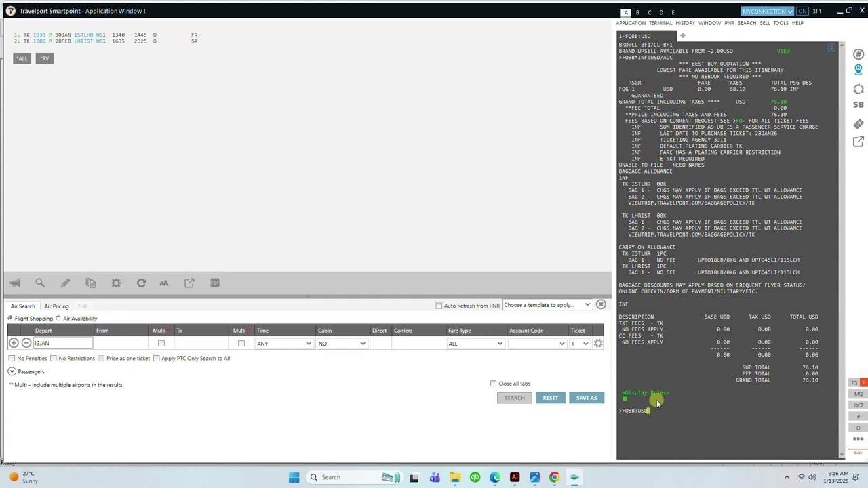Screen dimensions: 868x488
Task: Click the external link icon in right sidebar
Action: coord(859,142)
